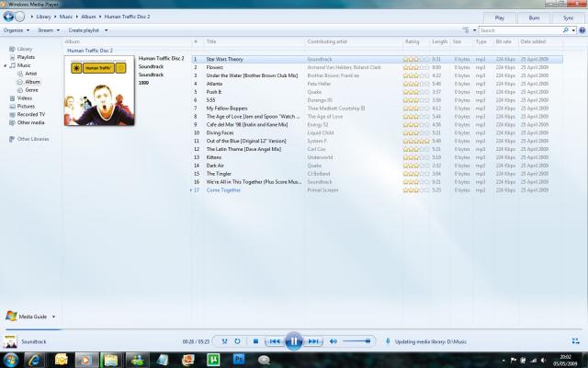Screen dimensions: 588x368
Task: Pause playback with the center play button
Action: (x=293, y=341)
